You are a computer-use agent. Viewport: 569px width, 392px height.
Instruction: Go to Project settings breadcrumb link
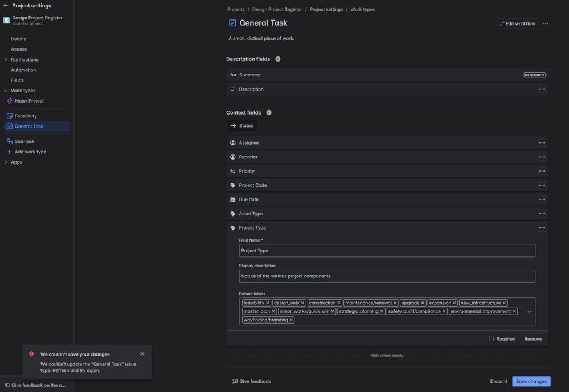[326, 10]
